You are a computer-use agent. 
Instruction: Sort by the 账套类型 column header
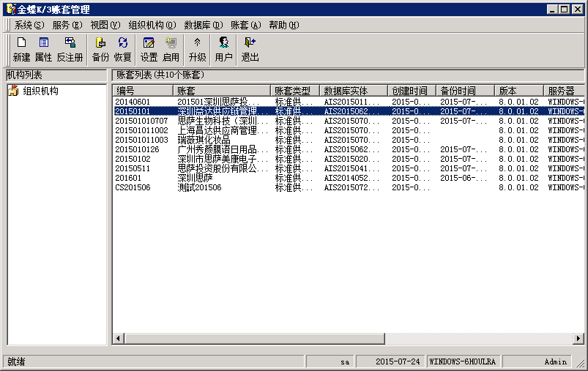click(x=295, y=91)
